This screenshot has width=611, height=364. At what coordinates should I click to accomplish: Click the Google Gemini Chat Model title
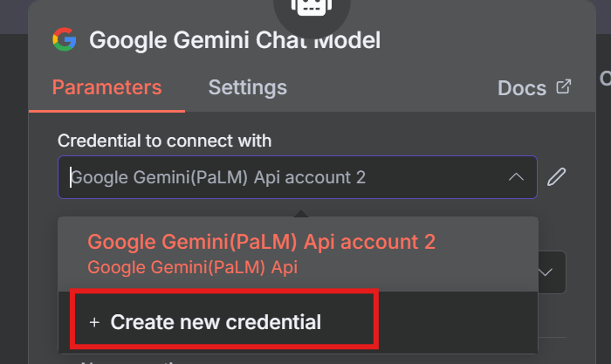(x=235, y=39)
